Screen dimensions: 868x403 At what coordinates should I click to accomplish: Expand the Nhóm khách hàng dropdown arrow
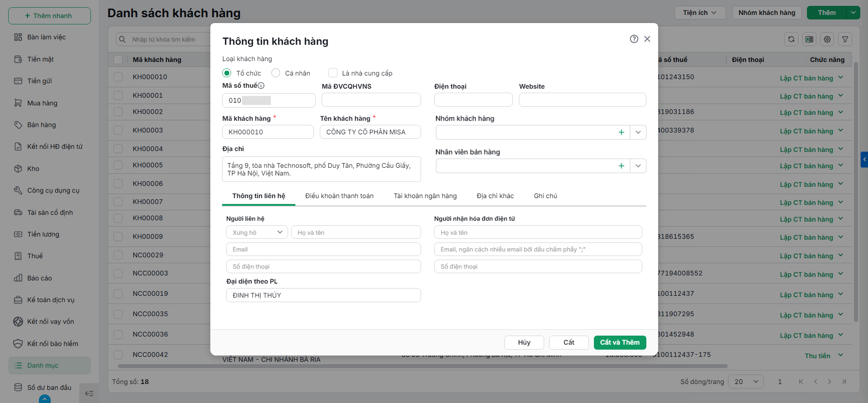click(x=638, y=132)
